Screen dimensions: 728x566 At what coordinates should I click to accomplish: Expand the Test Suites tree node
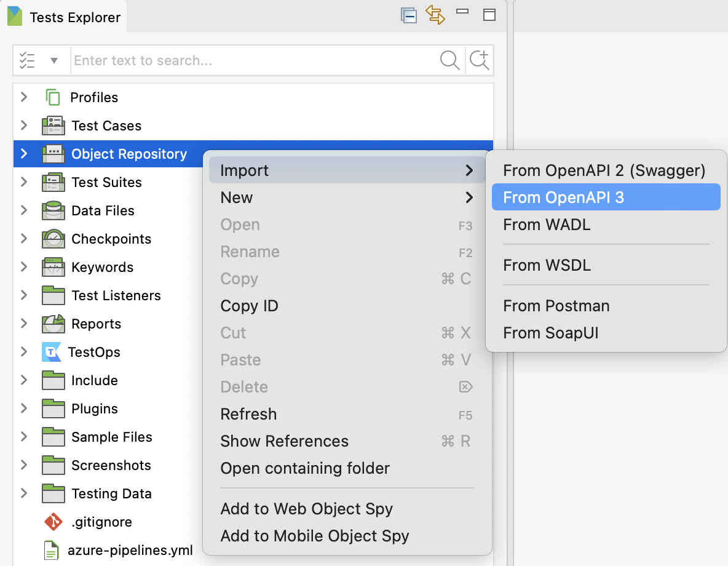(24, 182)
